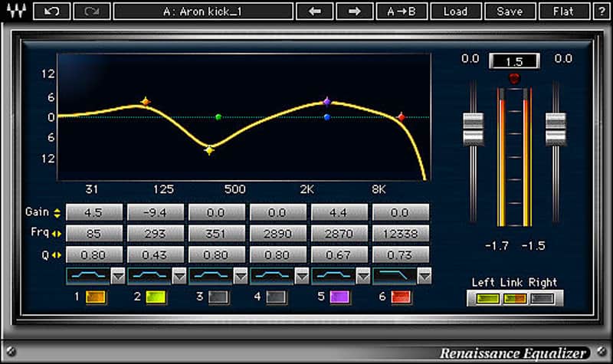Click the Save button

point(510,11)
